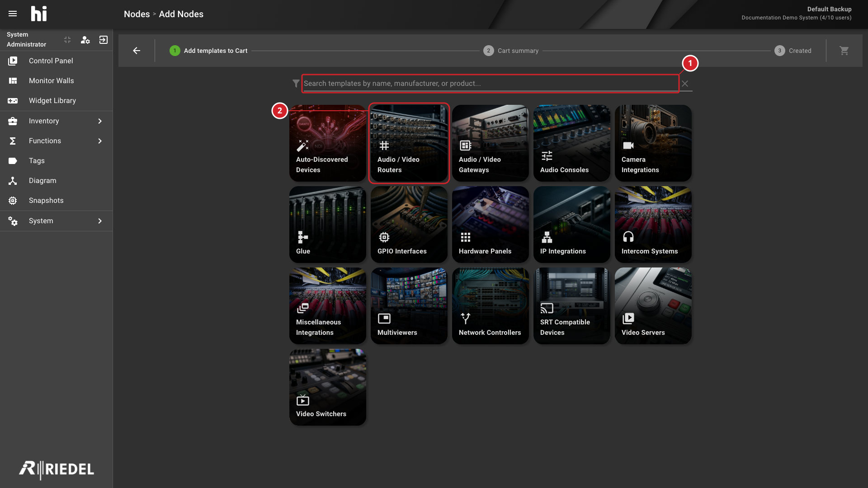
Task: Click Add templates to Cart step
Action: [x=208, y=51]
